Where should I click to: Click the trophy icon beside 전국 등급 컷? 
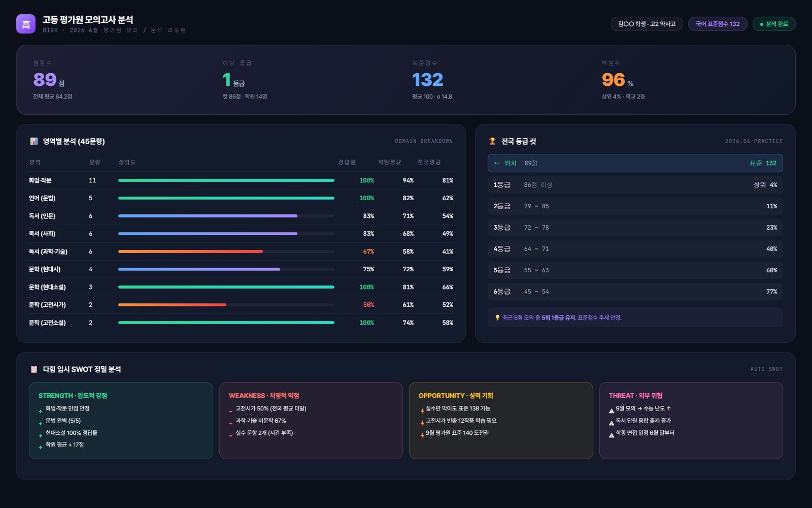(x=492, y=141)
